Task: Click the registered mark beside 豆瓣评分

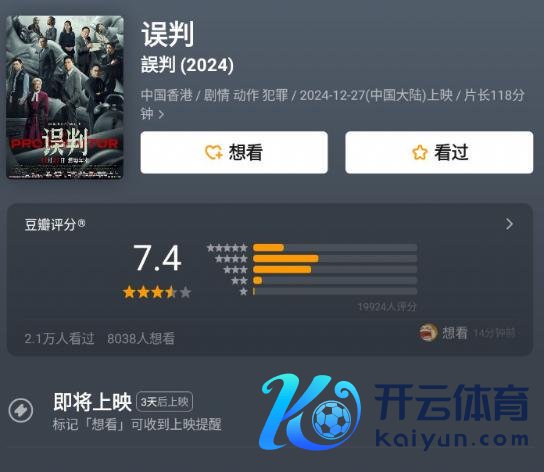Action: pyautogui.click(x=81, y=223)
